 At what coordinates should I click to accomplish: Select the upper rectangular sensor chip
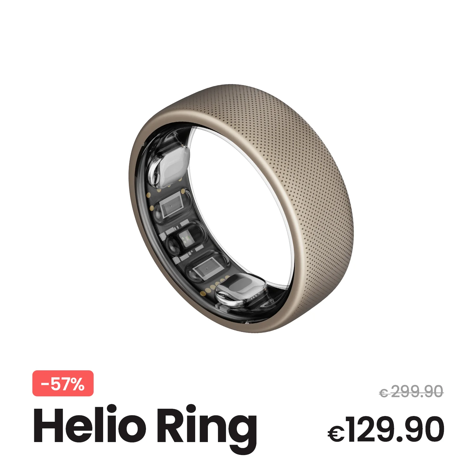tap(171, 208)
